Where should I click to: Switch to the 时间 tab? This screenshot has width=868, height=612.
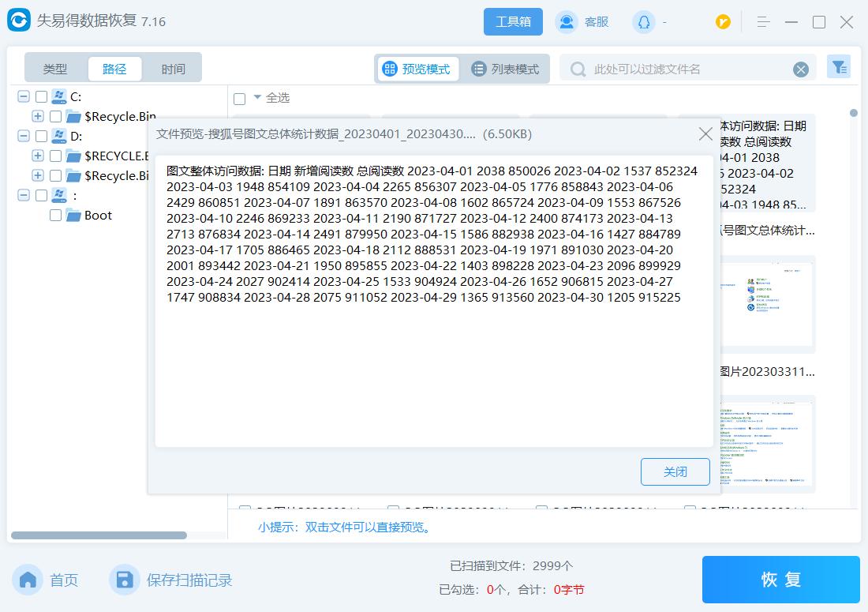pyautogui.click(x=174, y=69)
